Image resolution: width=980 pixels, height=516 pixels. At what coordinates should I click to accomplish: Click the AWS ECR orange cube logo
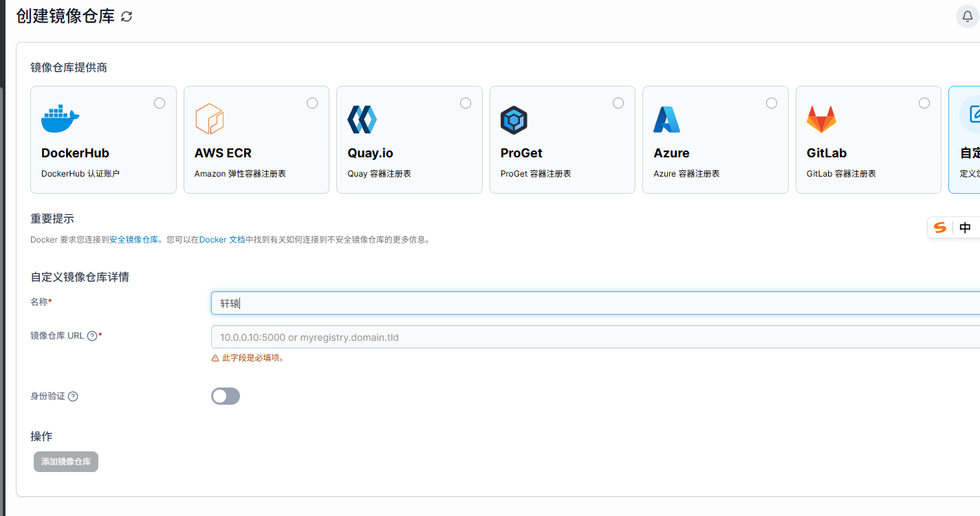[x=209, y=119]
